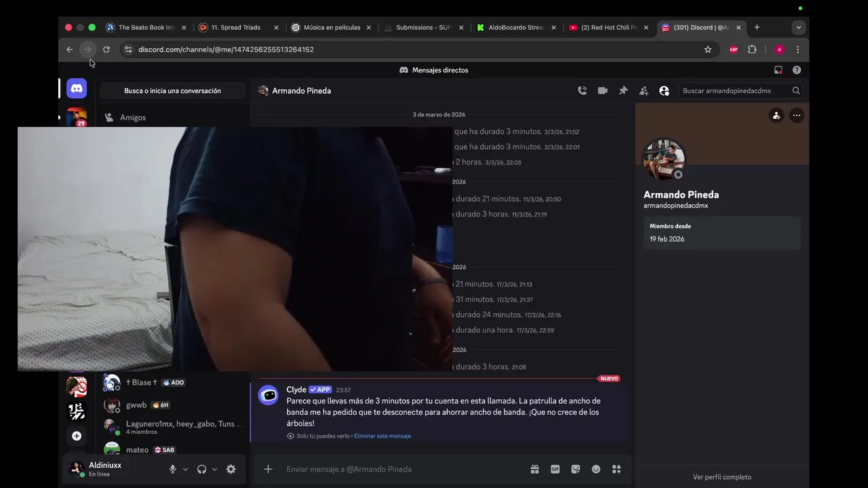
Task: Click 'Eliminar este mensaje' link
Action: point(382,436)
